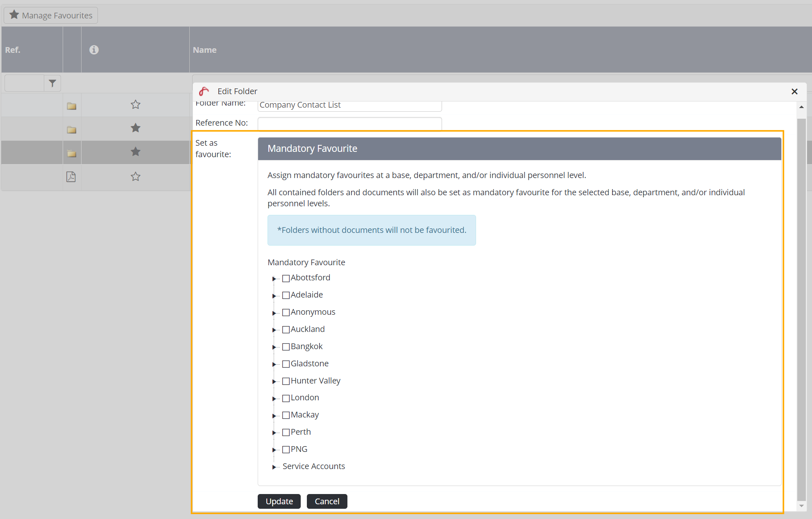Image resolution: width=812 pixels, height=519 pixels.
Task: Click the Update button
Action: point(279,501)
